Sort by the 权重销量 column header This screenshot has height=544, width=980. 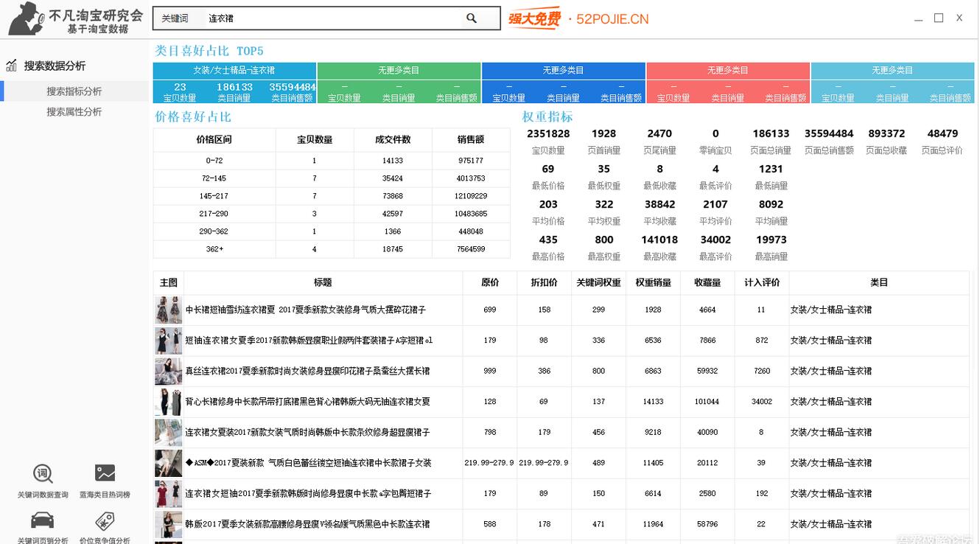[653, 282]
